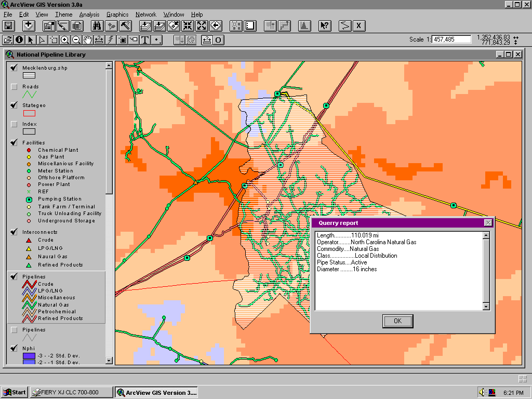Hide the Facilities theme

coord(14,142)
